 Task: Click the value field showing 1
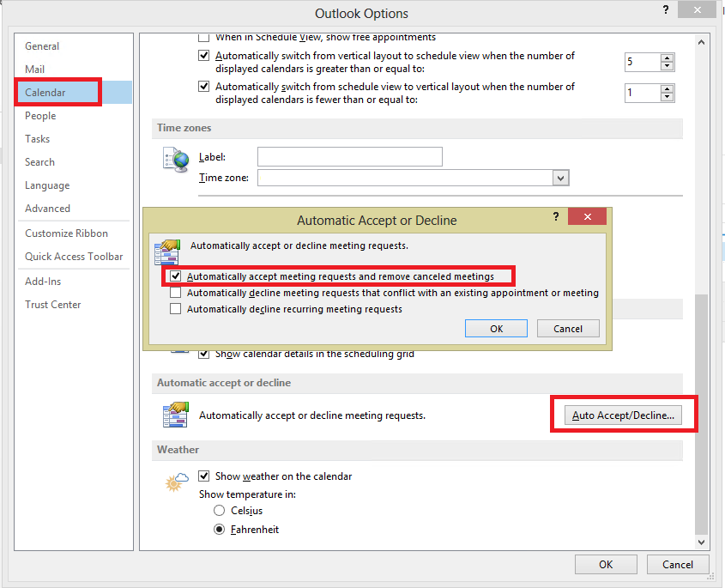[643, 93]
